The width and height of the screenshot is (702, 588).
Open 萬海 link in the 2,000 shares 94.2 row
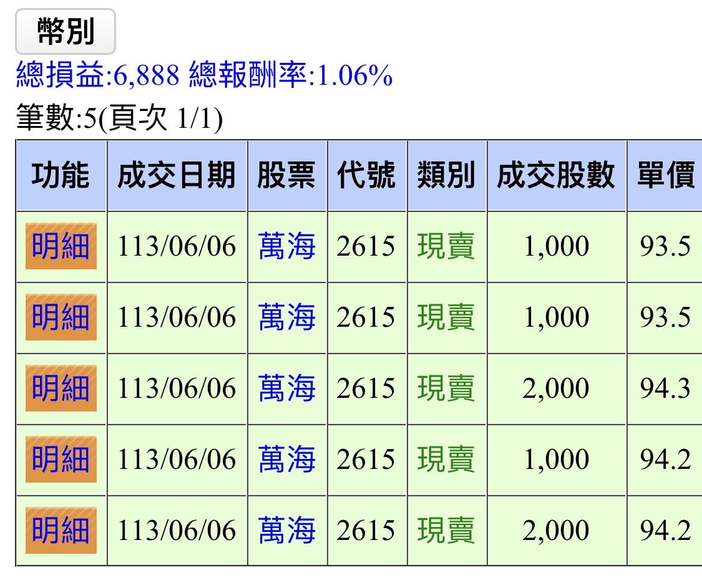287,530
